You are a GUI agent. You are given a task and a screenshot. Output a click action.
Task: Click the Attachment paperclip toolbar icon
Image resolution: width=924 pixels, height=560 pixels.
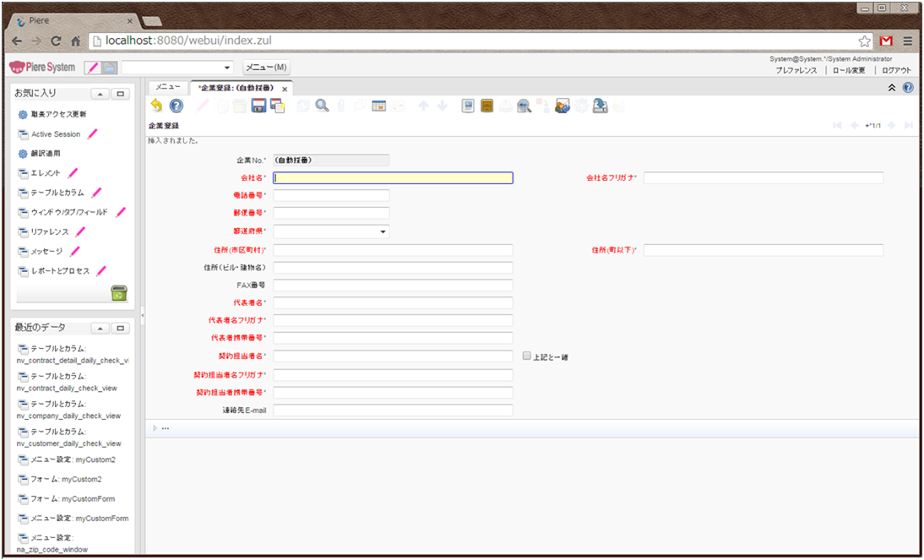pos(340,106)
